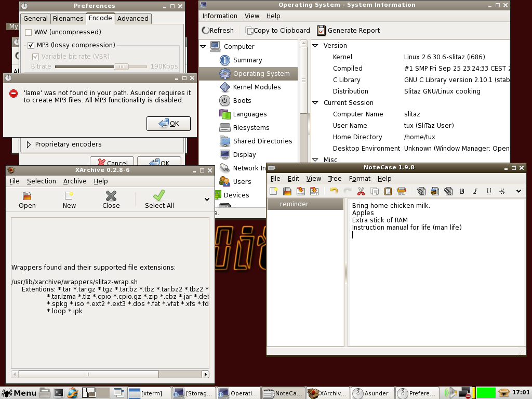
Task: Toggle underline formatting in NoteCase
Action: click(488, 191)
